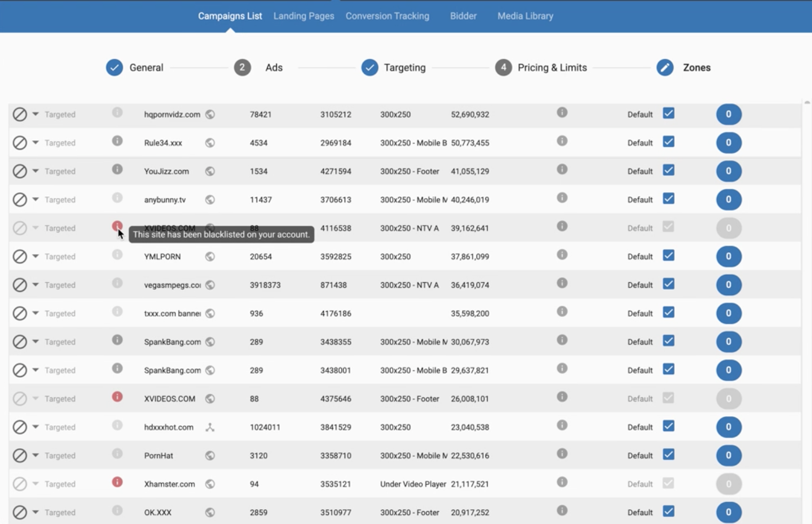This screenshot has height=524, width=812.
Task: Click the blue 0 badge in vegasmpegs row
Action: pos(728,285)
